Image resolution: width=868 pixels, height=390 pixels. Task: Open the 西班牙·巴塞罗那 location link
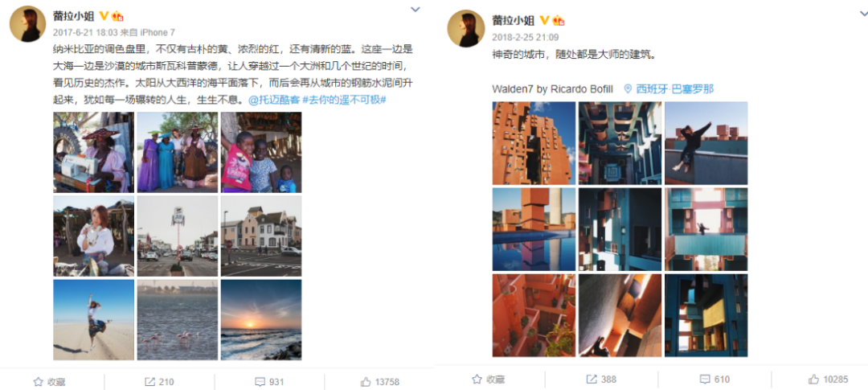coord(669,89)
